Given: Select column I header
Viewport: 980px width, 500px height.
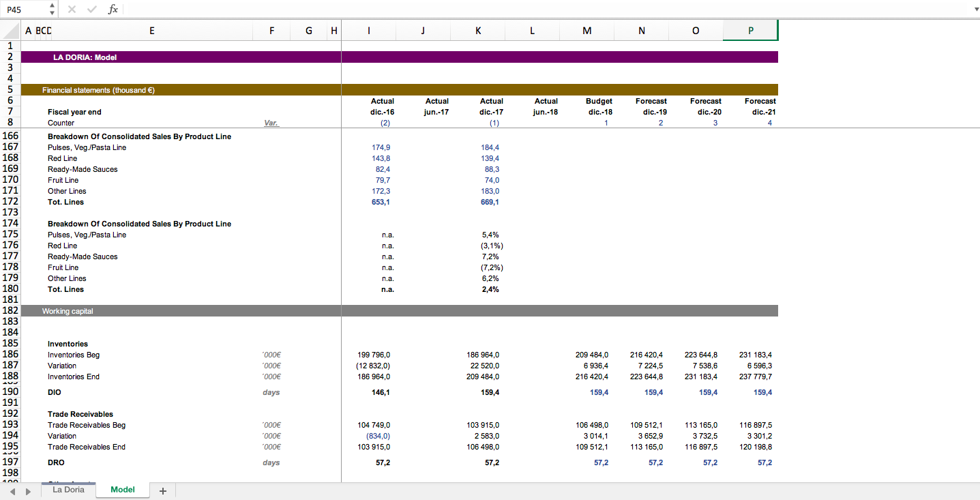Looking at the screenshot, I should (x=369, y=30).
